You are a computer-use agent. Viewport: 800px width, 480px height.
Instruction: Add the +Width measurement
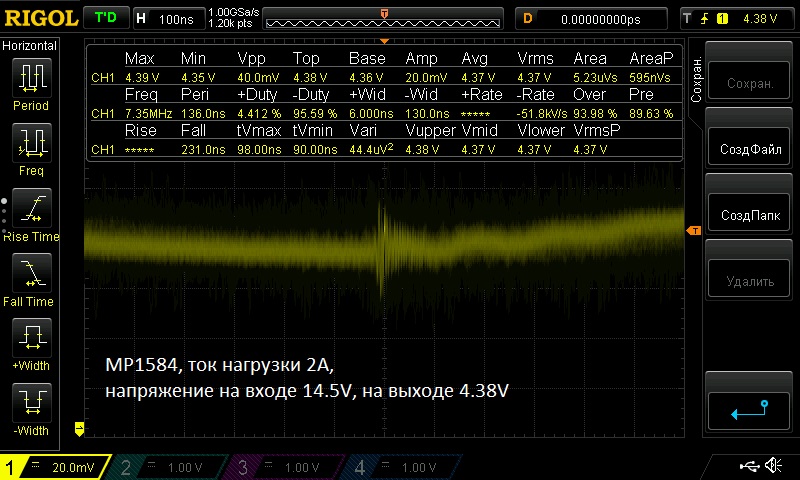[x=31, y=342]
